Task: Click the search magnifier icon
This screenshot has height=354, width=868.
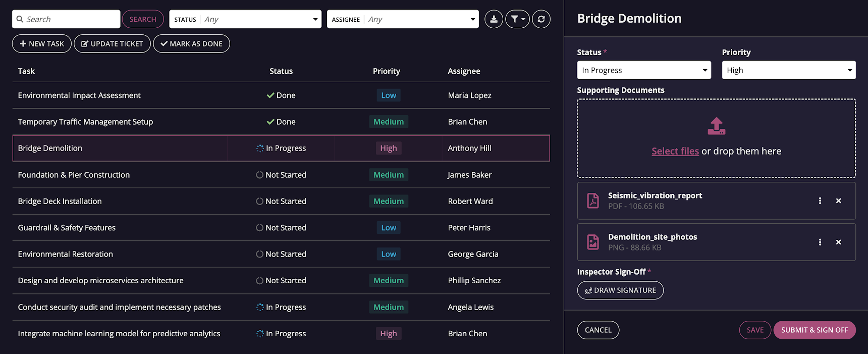Action: point(20,19)
